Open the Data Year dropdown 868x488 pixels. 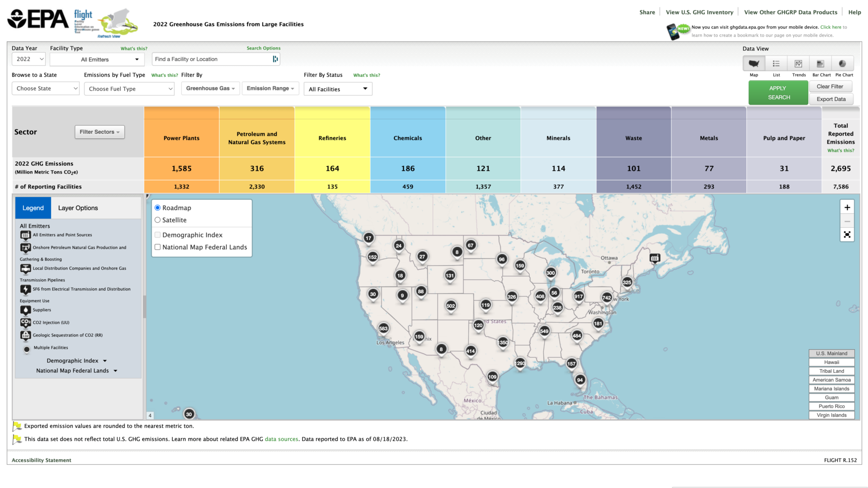pyautogui.click(x=28, y=59)
